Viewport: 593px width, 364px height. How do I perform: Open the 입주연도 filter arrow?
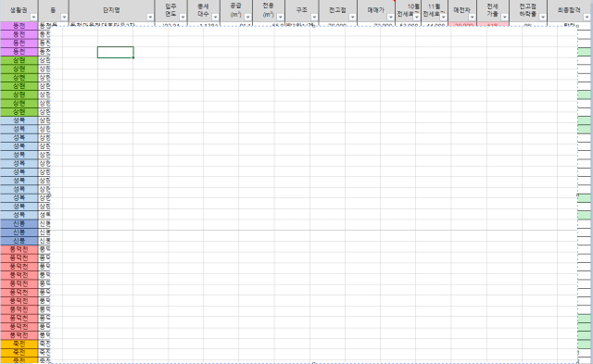tap(183, 17)
